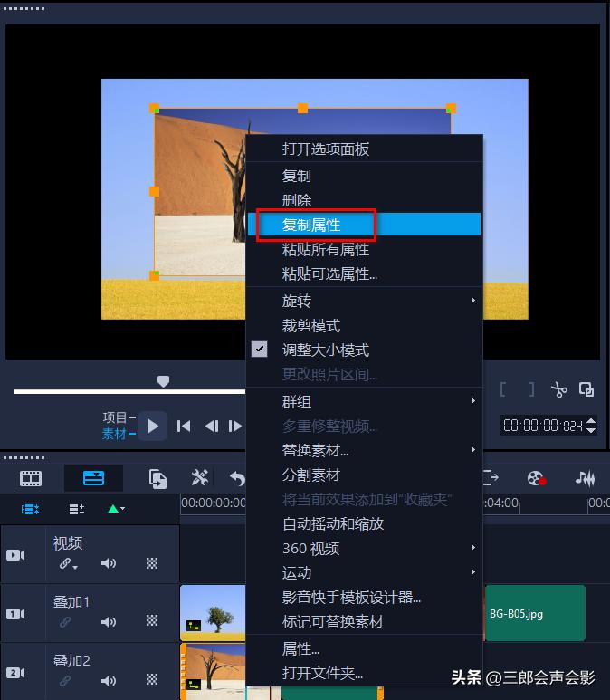Click the Play button

153,426
